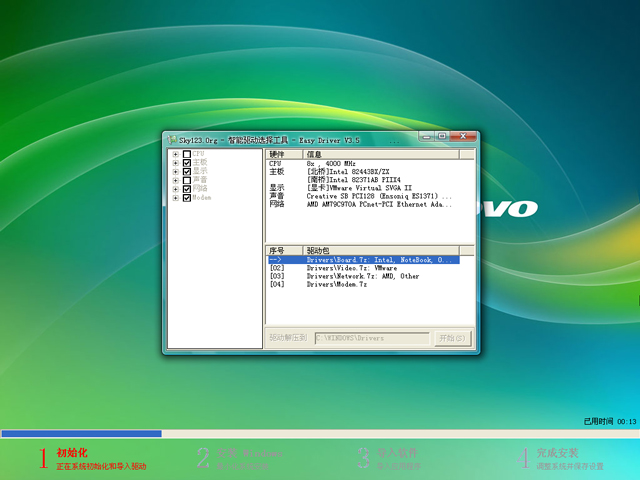Click the 硬件 column header
Image resolution: width=640 pixels, height=480 pixels.
pos(284,154)
